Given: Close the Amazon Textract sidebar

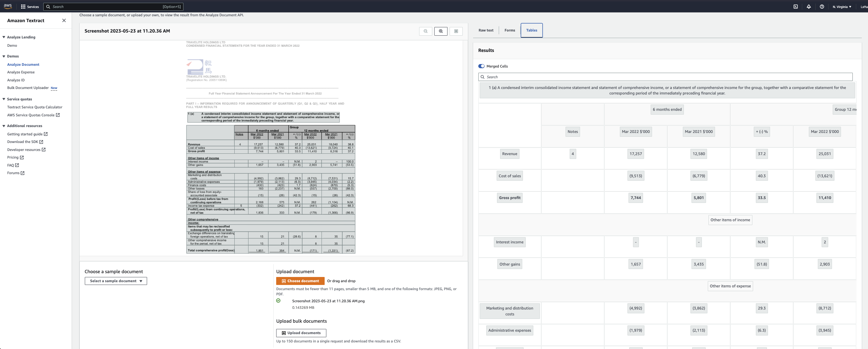Looking at the screenshot, I should coord(64,20).
